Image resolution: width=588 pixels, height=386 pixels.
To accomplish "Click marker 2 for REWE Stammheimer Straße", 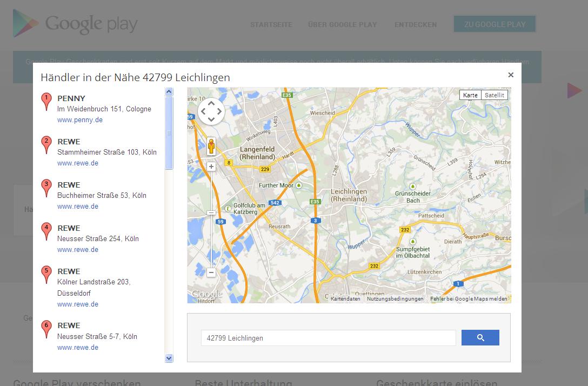I will pyautogui.click(x=46, y=145).
